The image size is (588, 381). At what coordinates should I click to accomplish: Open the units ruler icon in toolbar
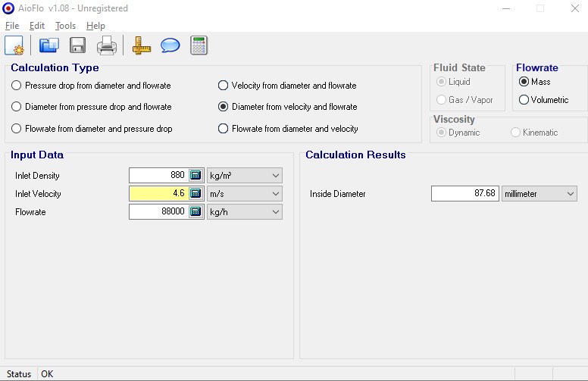pyautogui.click(x=142, y=45)
